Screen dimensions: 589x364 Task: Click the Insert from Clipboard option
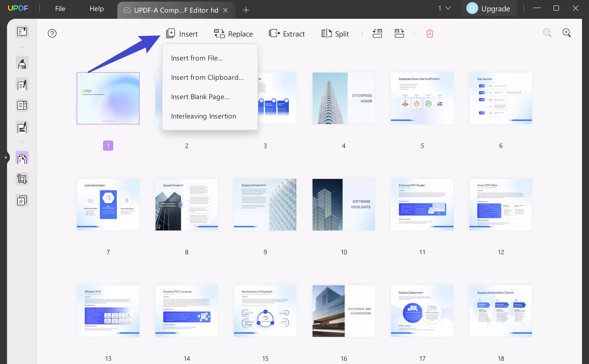[207, 77]
